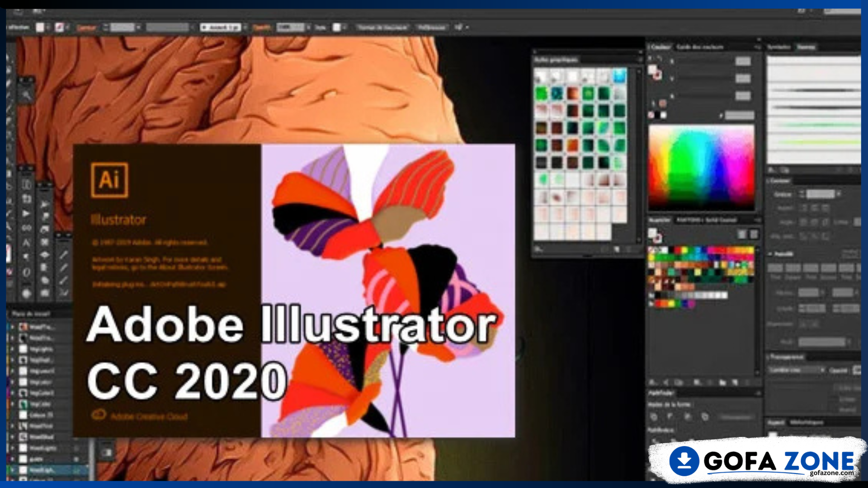
Task: Select the blue brush swatch in brush library
Action: [x=619, y=76]
